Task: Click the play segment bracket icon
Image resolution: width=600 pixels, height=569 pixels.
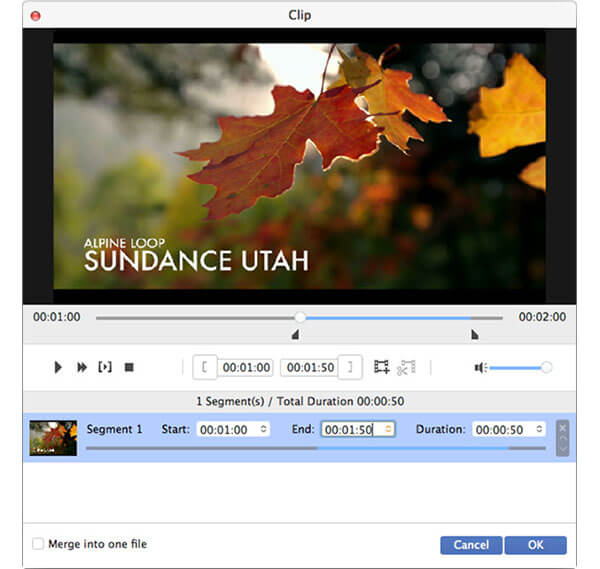Action: 105,367
